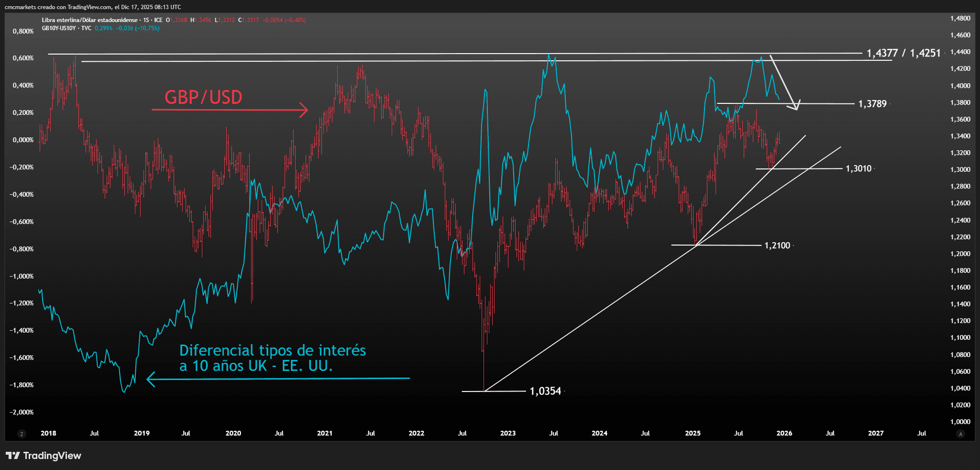Screen dimensions: 980x470
Task: Open the 2026 label on the time axis
Action: click(x=784, y=433)
